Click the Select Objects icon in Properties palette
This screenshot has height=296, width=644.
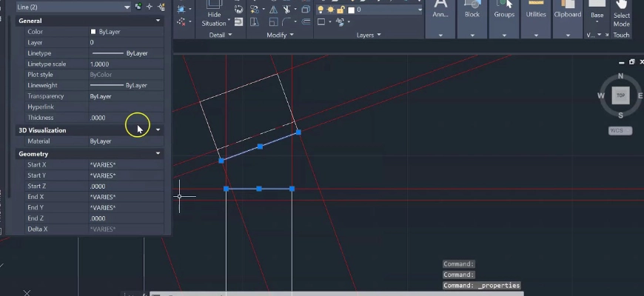click(150, 7)
